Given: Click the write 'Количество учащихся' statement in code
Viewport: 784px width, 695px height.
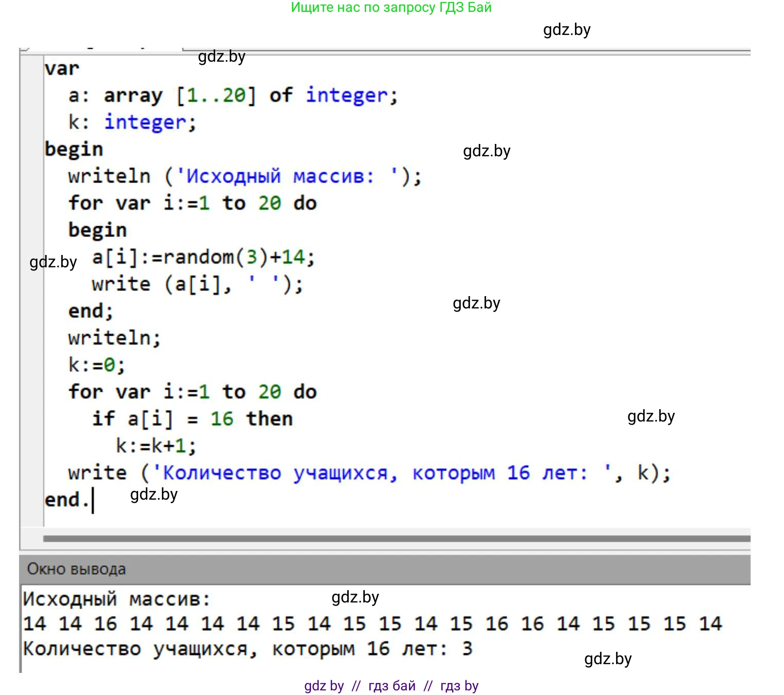Looking at the screenshot, I should click(369, 473).
